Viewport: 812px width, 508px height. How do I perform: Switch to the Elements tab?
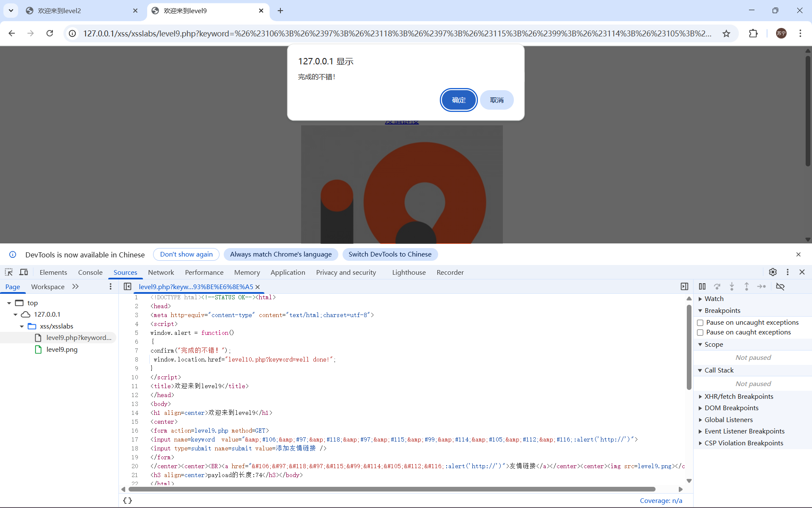[x=53, y=273]
